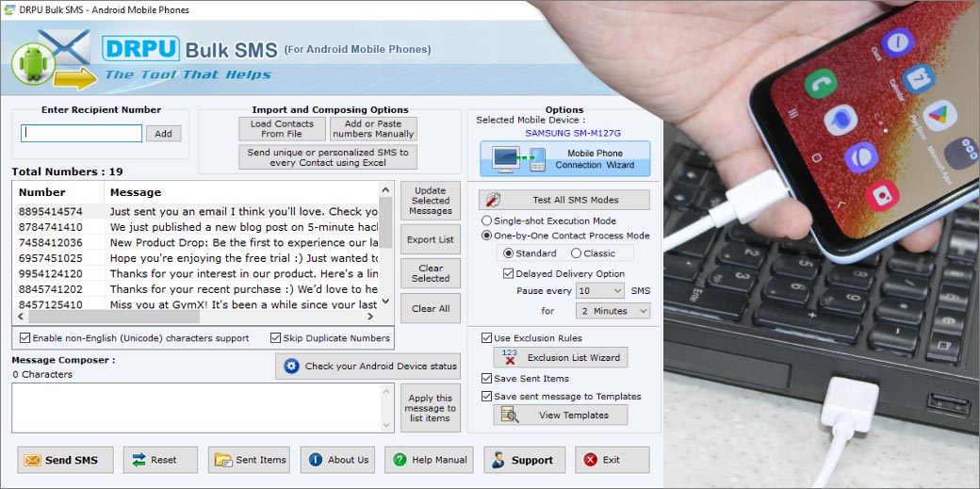The image size is (980, 489).
Task: Click Update Selected Messages button
Action: [x=430, y=201]
